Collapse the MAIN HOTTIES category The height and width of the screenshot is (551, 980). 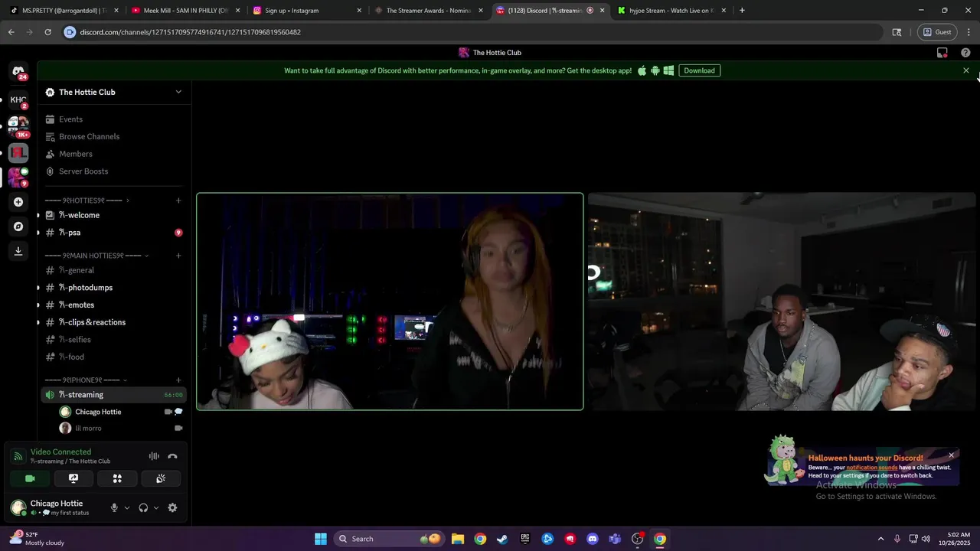(96, 256)
